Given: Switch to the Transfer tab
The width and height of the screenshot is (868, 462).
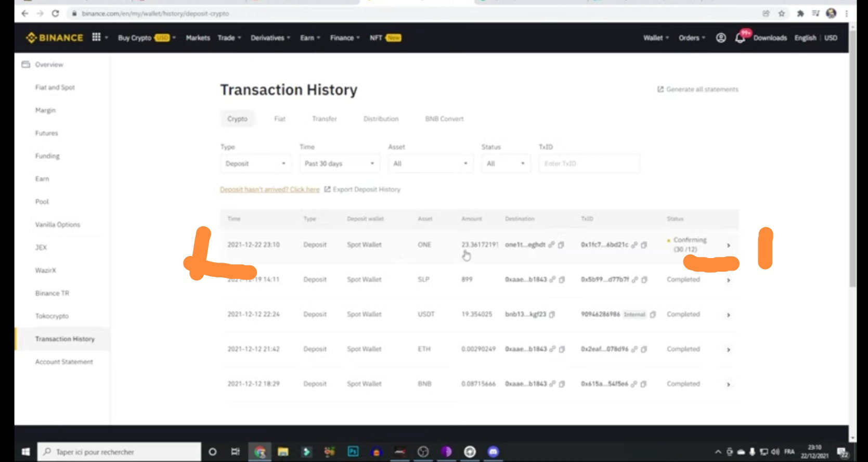Looking at the screenshot, I should pyautogui.click(x=325, y=119).
